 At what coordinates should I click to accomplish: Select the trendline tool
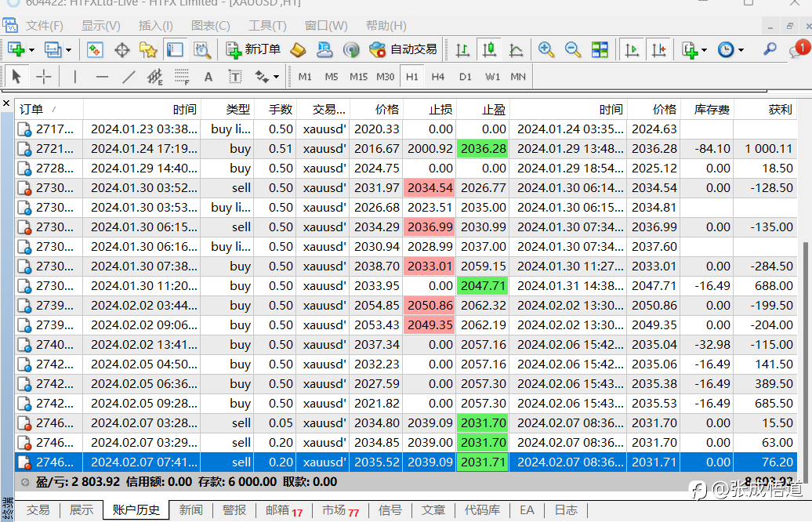[129, 77]
